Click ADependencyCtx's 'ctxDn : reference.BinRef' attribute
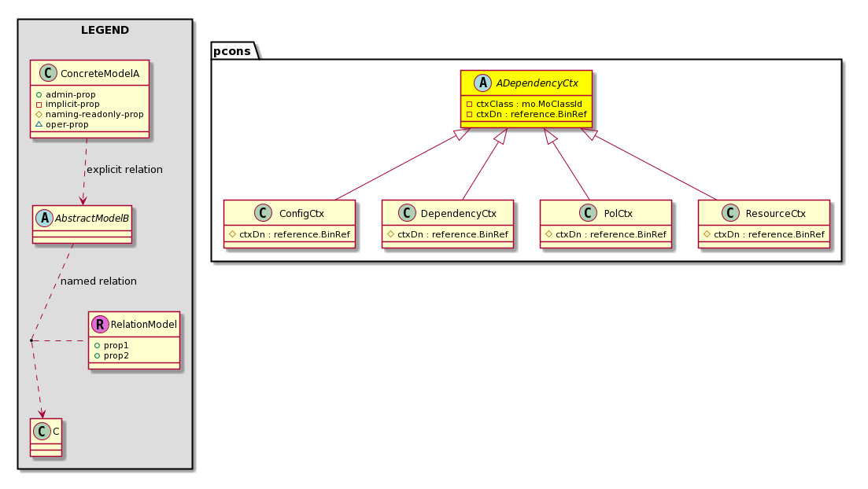 531,115
